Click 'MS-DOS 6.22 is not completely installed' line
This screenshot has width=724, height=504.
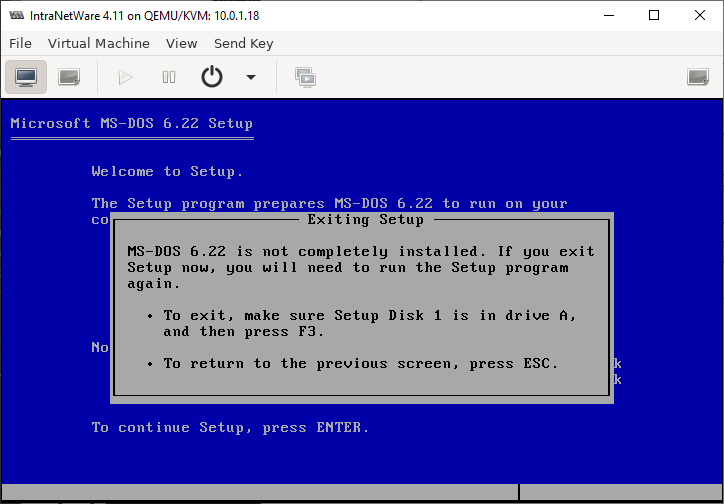(361, 252)
